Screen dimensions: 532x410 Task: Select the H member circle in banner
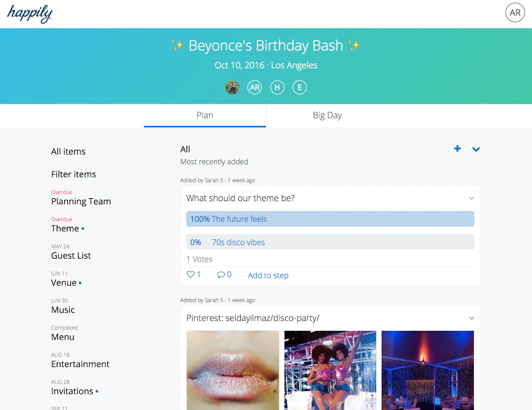click(277, 87)
